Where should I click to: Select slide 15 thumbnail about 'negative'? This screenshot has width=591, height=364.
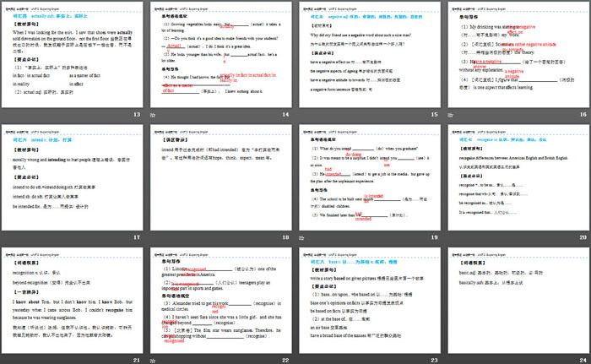(370, 55)
